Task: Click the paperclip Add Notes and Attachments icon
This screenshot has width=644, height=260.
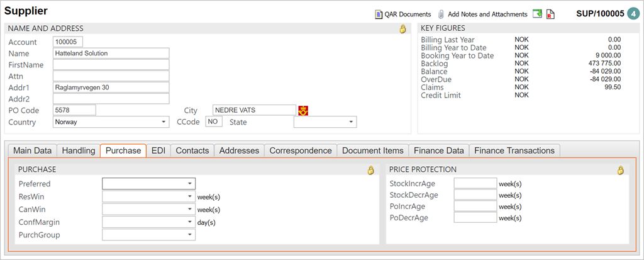Action: 441,14
